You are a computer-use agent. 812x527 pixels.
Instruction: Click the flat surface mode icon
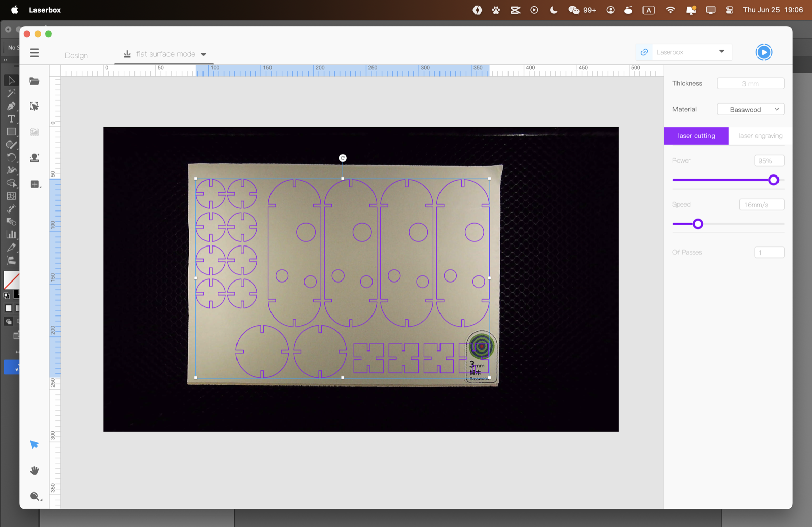click(x=127, y=54)
